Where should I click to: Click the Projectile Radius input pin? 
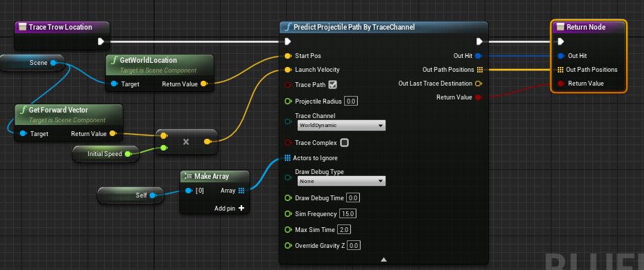[288, 102]
